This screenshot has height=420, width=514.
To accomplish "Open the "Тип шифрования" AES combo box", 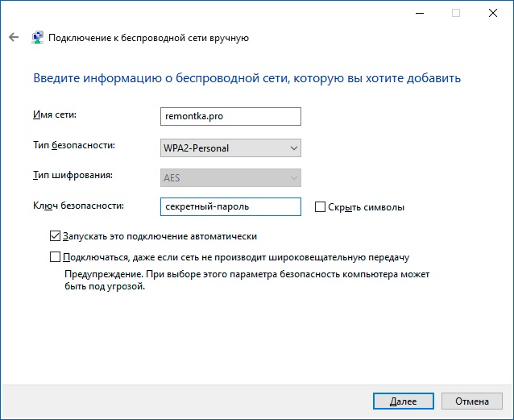I will coord(230,178).
